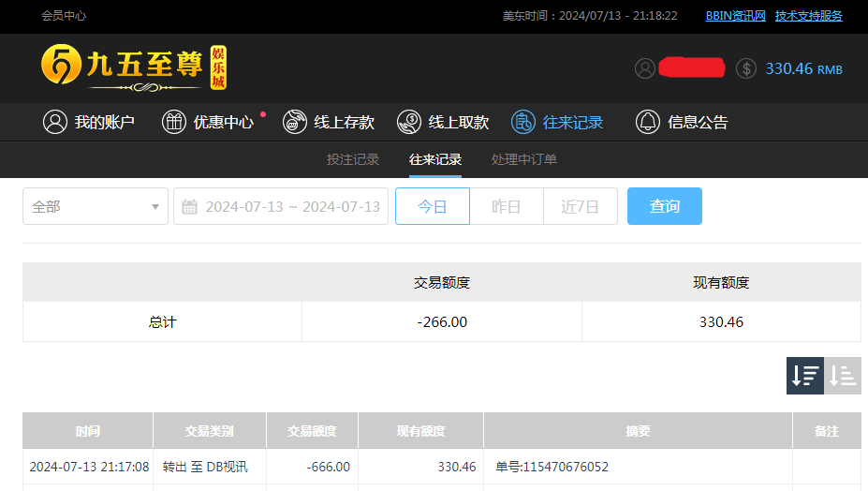
Task: Click the online withdrawal hand-coin icon
Action: point(409,122)
